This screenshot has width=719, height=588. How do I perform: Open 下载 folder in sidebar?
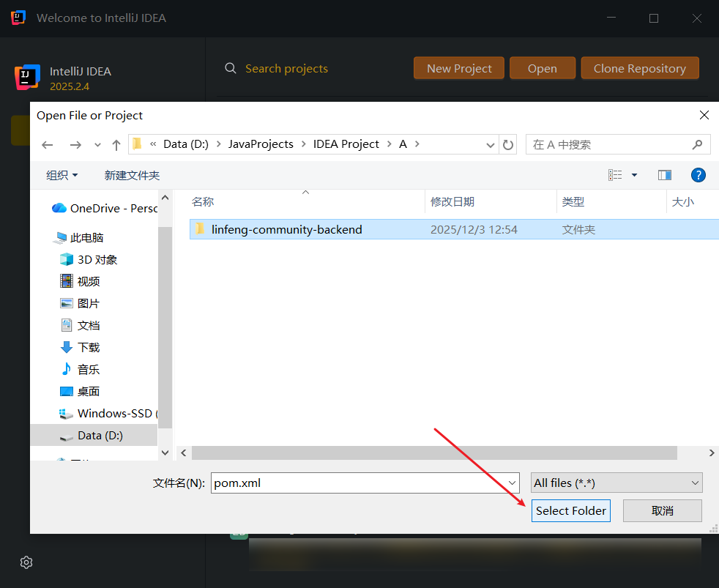[x=81, y=347]
